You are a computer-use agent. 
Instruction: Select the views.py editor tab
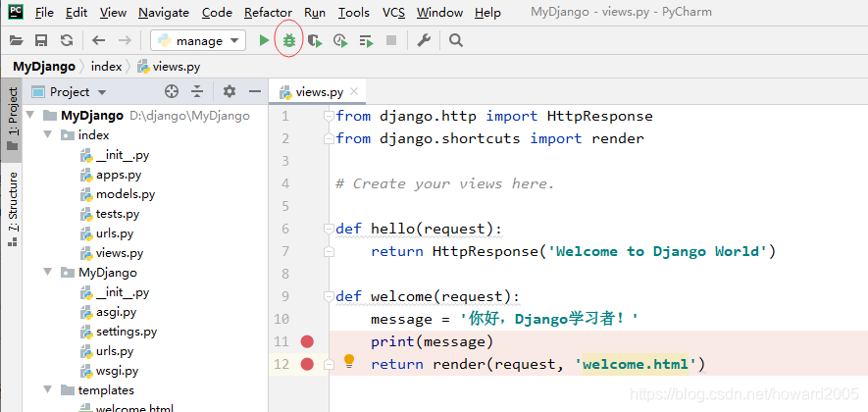tap(319, 92)
